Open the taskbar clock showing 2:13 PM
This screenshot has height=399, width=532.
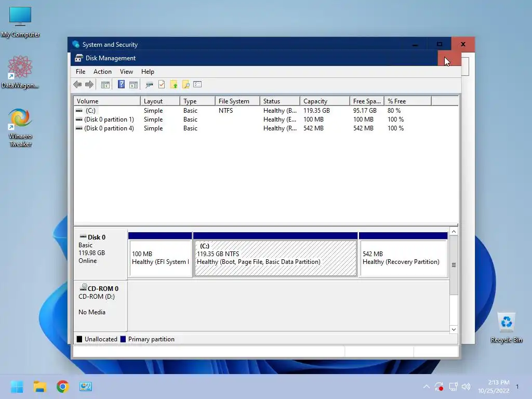[x=494, y=387]
